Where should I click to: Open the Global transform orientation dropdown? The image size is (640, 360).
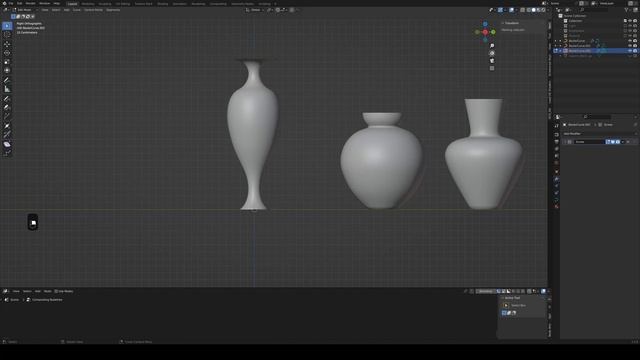(x=256, y=10)
